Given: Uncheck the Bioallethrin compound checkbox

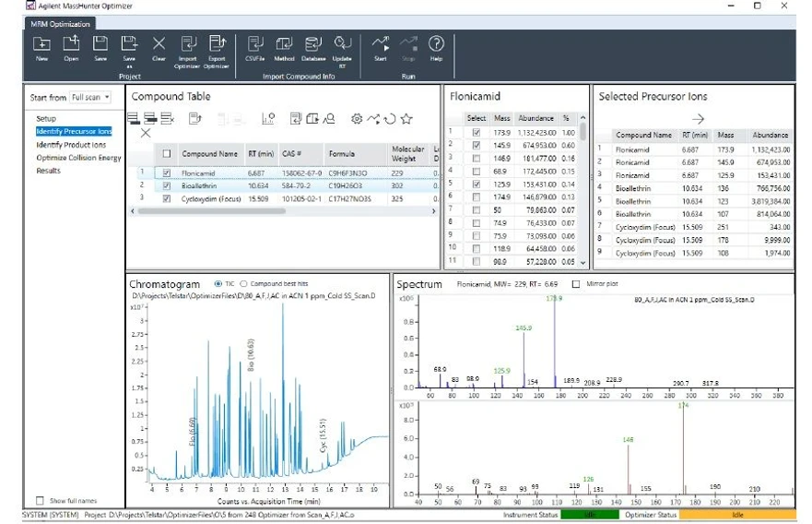Looking at the screenshot, I should [x=166, y=185].
